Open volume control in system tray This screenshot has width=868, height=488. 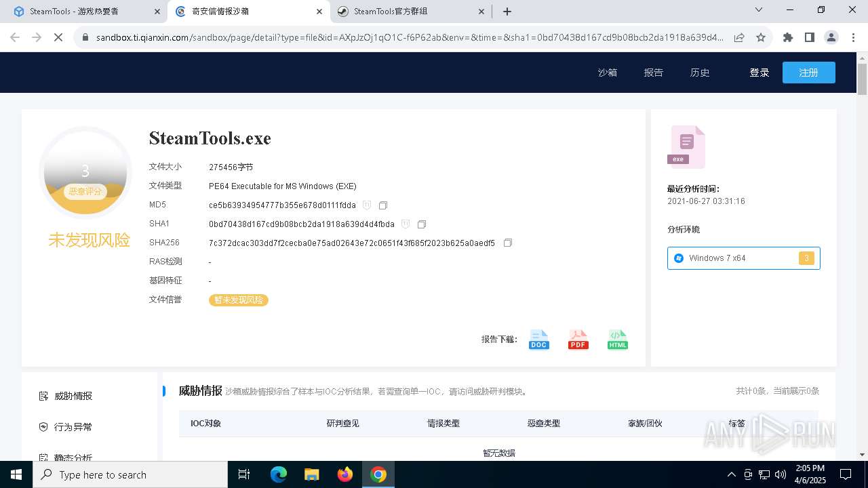781,474
